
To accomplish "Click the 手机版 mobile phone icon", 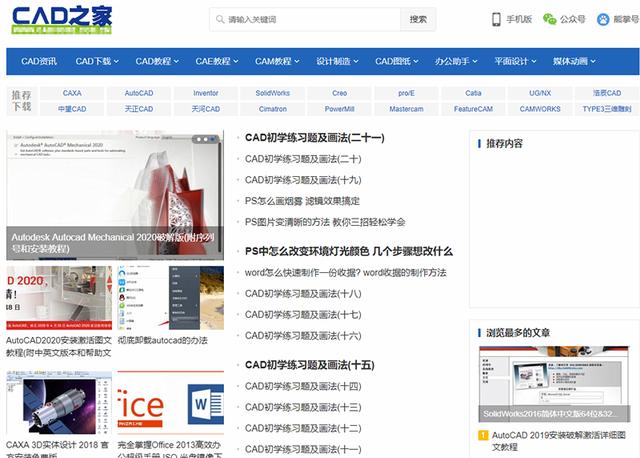I will point(496,19).
